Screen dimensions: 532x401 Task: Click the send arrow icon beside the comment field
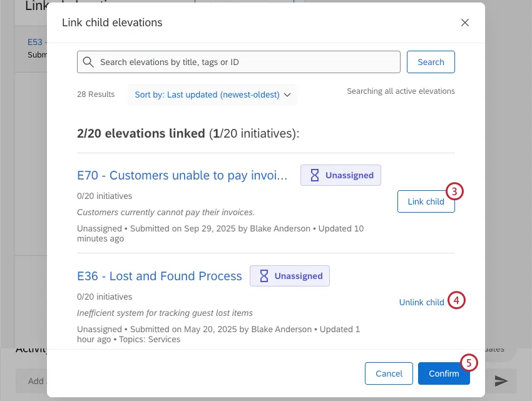tap(503, 380)
